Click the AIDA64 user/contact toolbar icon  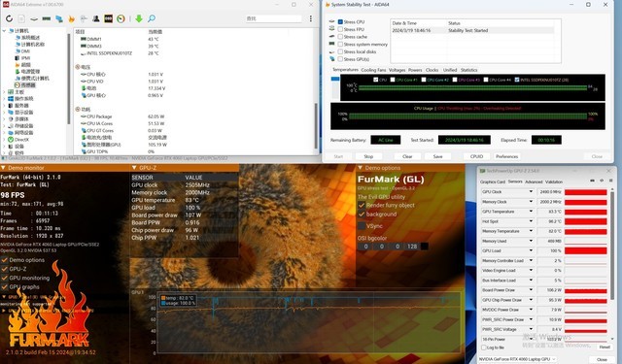click(x=96, y=18)
